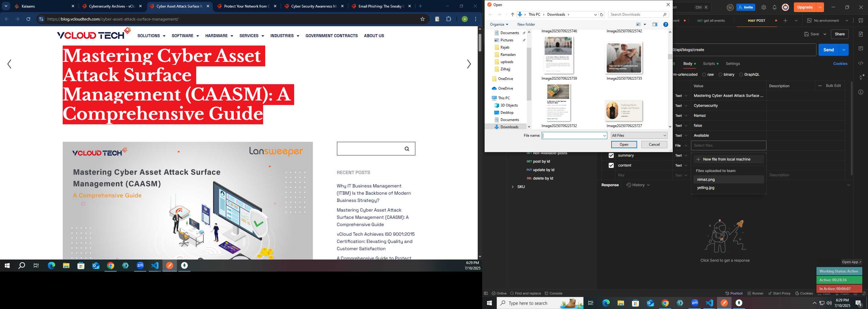868x309 pixels.
Task: Open Console in Postman status bar
Action: point(553,293)
